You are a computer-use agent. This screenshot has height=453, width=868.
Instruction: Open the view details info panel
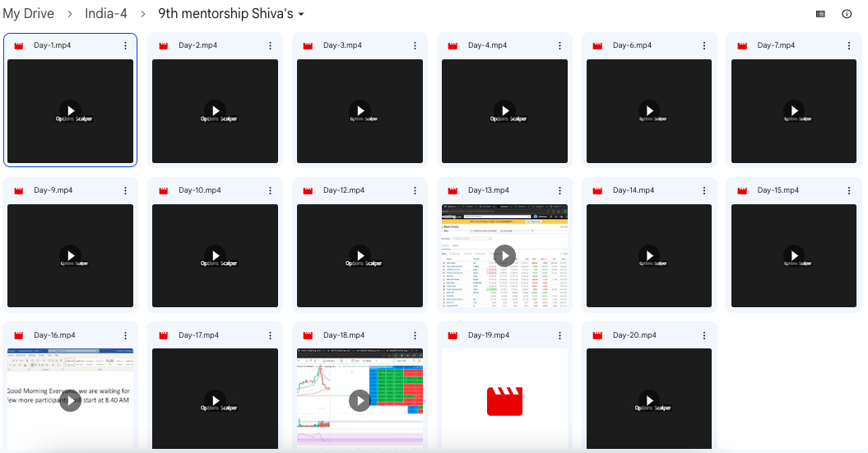pos(847,14)
